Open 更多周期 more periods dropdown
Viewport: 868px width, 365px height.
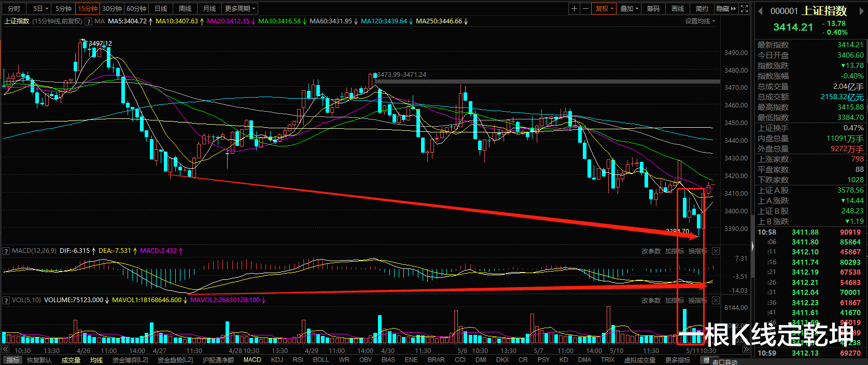pyautogui.click(x=240, y=9)
